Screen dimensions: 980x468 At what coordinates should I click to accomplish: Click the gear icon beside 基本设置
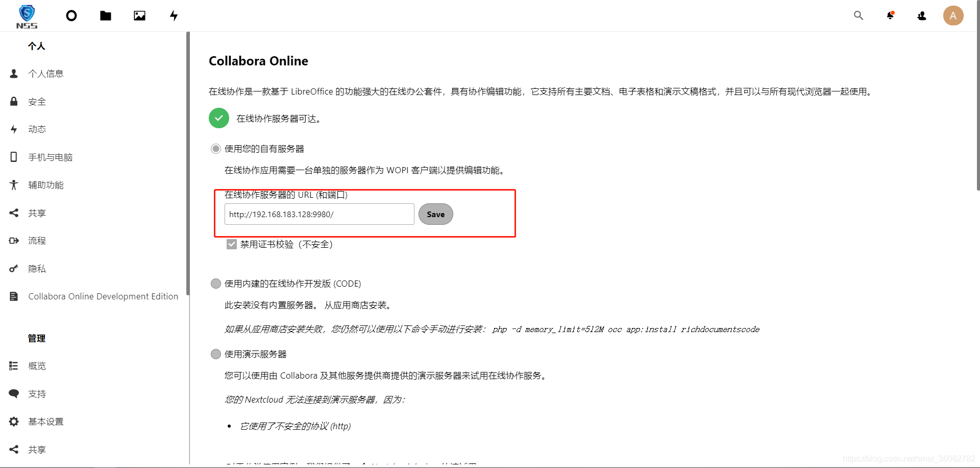tap(14, 422)
